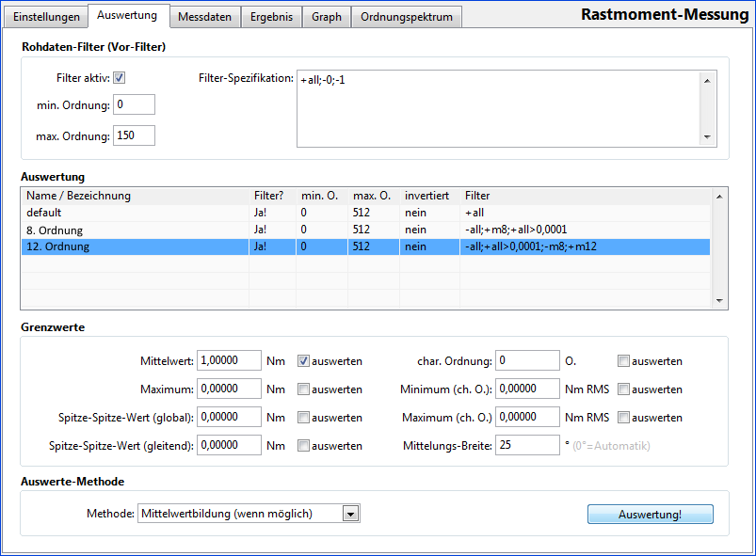The width and height of the screenshot is (756, 556).
Task: Click the char. Ordnung value field
Action: click(527, 360)
